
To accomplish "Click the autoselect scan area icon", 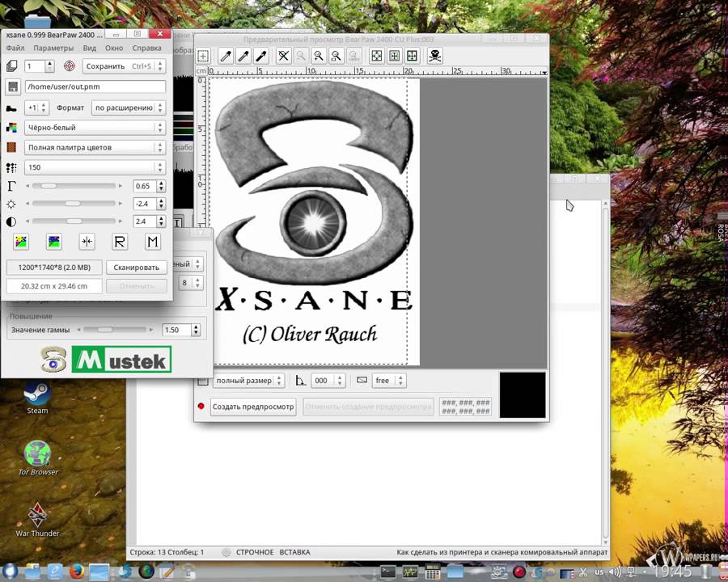I will click(x=376, y=56).
